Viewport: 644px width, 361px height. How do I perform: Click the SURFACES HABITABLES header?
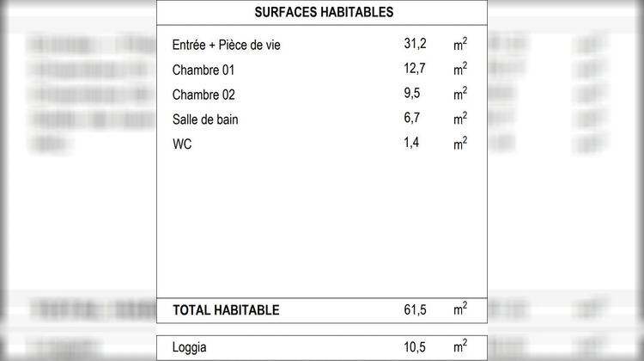pos(324,12)
